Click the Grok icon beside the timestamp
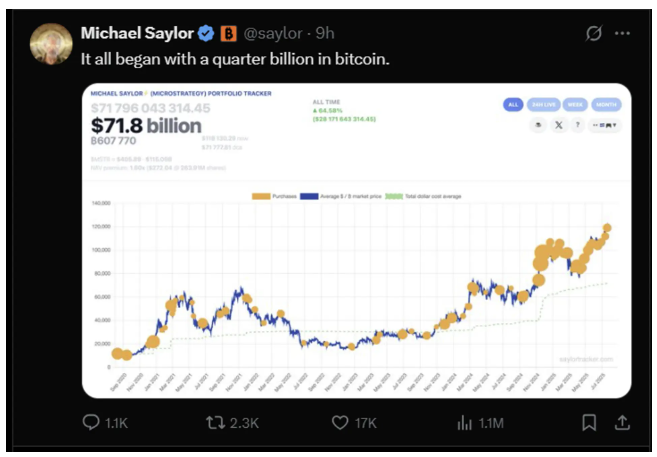657x457 pixels. 592,33
